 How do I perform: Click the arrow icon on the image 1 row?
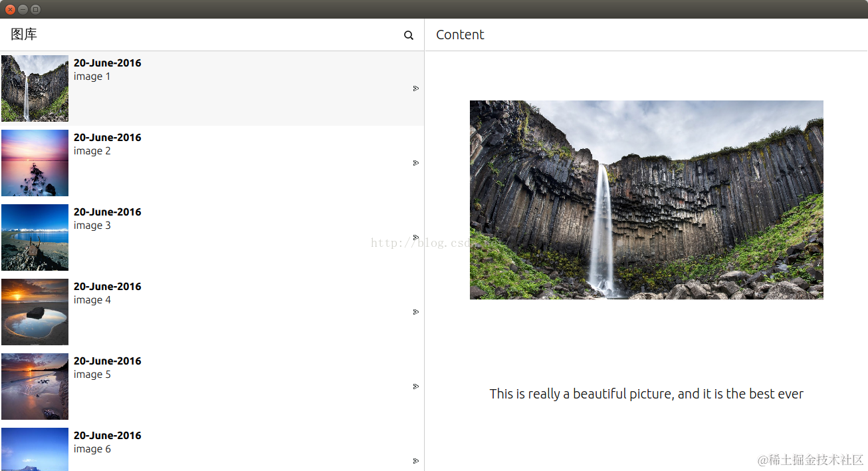click(416, 88)
